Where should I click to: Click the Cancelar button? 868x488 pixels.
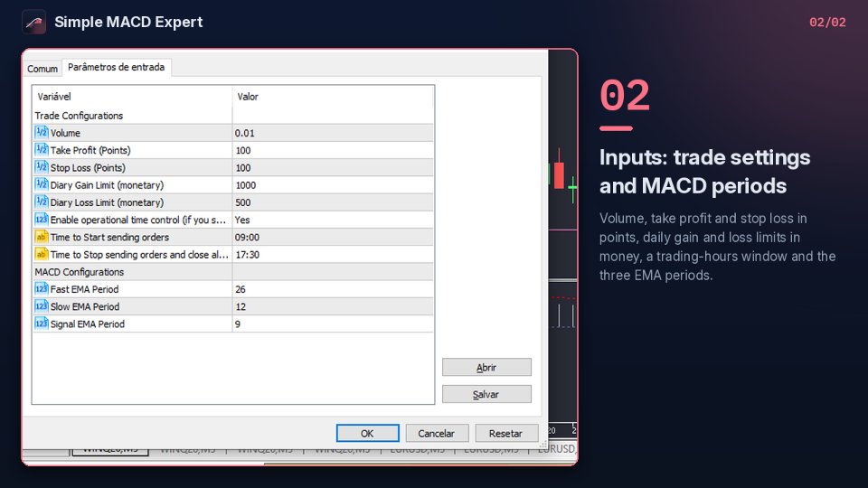coord(437,433)
